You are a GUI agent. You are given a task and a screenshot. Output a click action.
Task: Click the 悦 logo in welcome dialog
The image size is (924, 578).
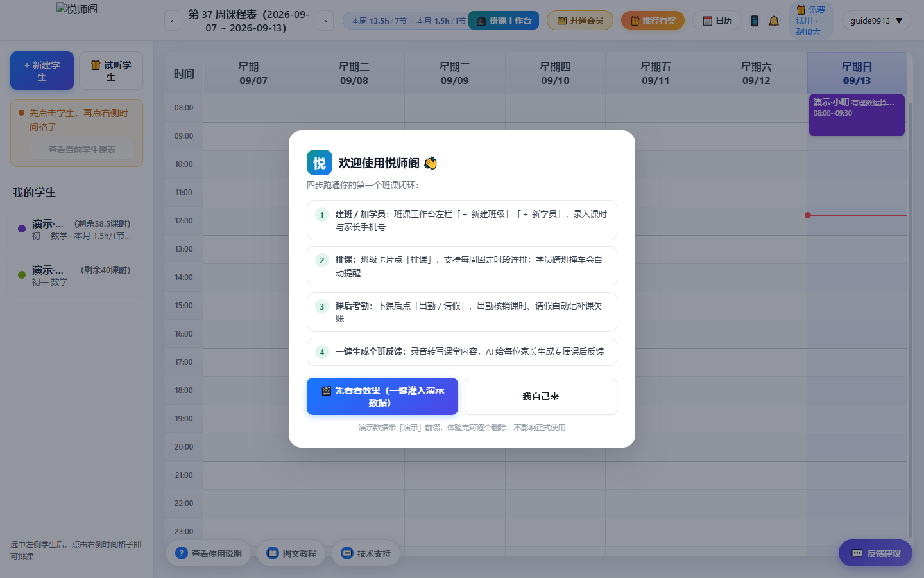tap(320, 162)
